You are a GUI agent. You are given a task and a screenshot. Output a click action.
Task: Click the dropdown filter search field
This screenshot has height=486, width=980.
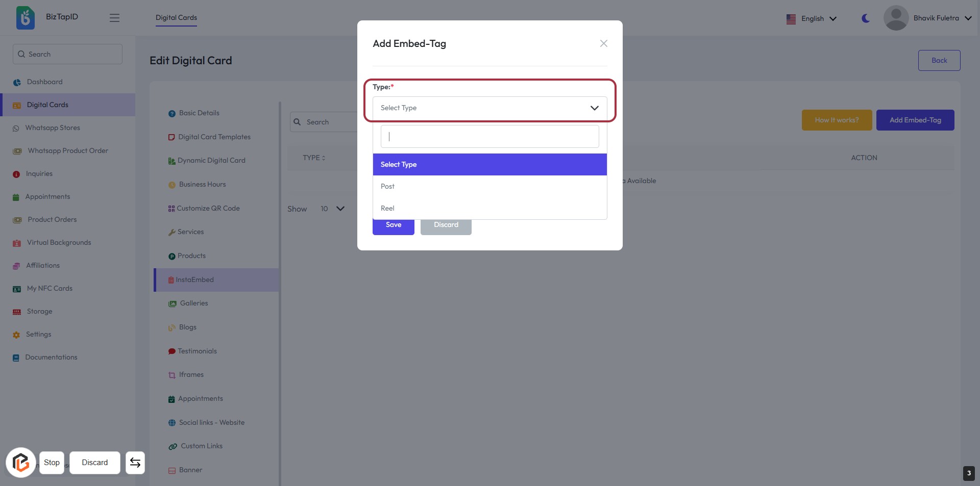(489, 137)
